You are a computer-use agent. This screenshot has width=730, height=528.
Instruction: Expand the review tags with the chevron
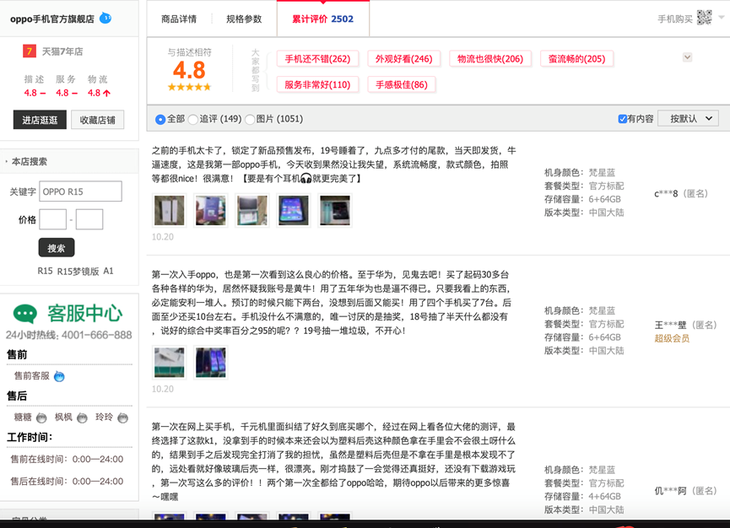687,57
